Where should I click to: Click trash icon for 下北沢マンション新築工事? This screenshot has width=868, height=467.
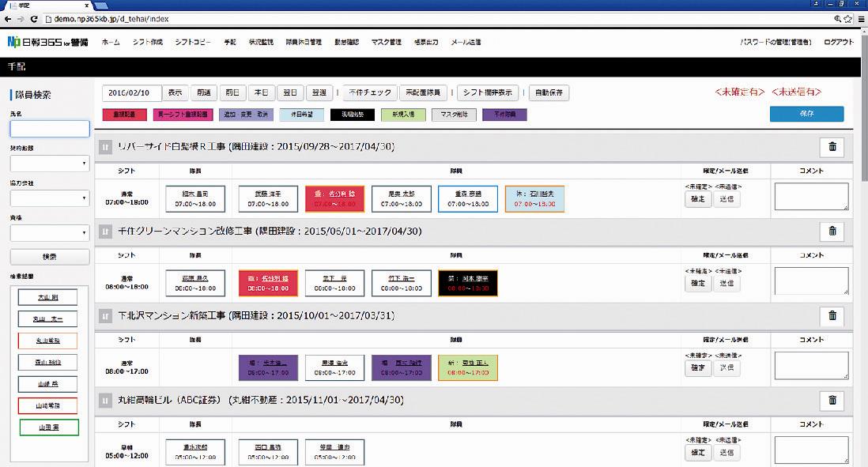tap(832, 315)
